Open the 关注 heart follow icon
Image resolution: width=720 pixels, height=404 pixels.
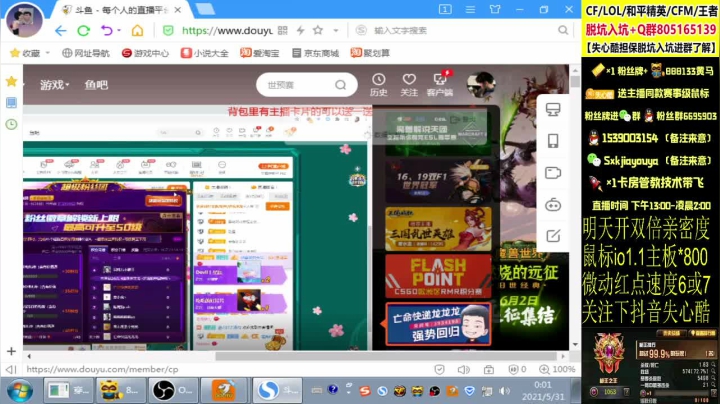(x=409, y=85)
